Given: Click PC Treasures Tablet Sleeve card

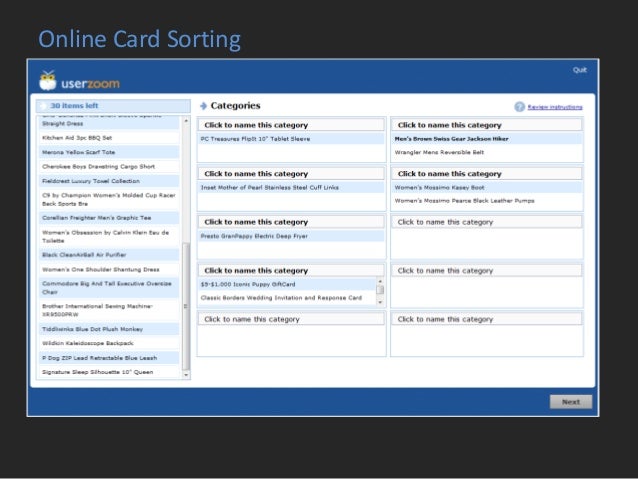Looking at the screenshot, I should 291,139.
